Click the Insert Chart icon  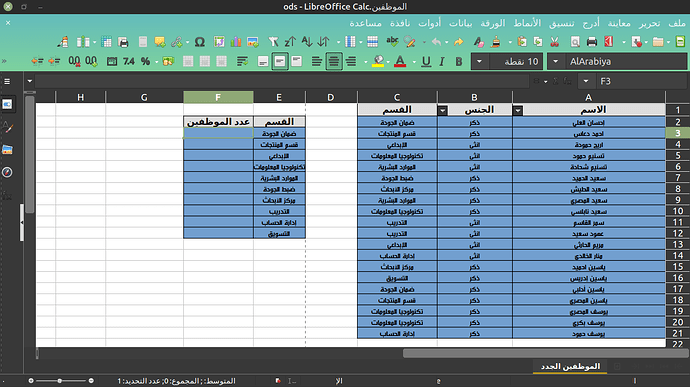[x=236, y=42]
